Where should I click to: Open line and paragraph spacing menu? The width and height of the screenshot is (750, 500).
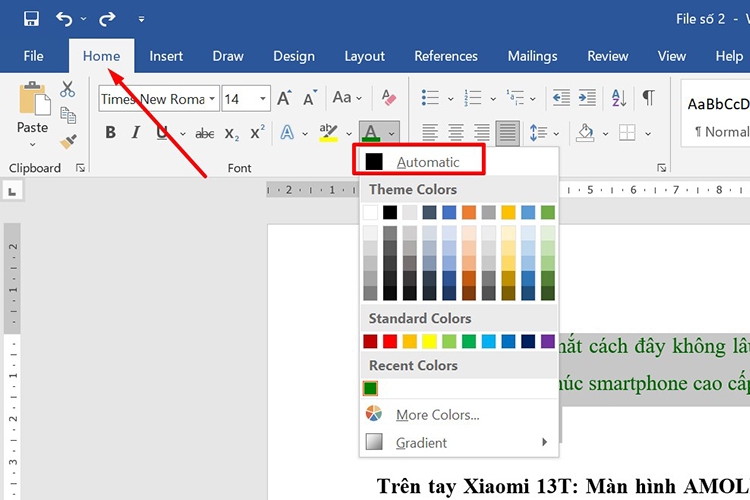(x=539, y=133)
